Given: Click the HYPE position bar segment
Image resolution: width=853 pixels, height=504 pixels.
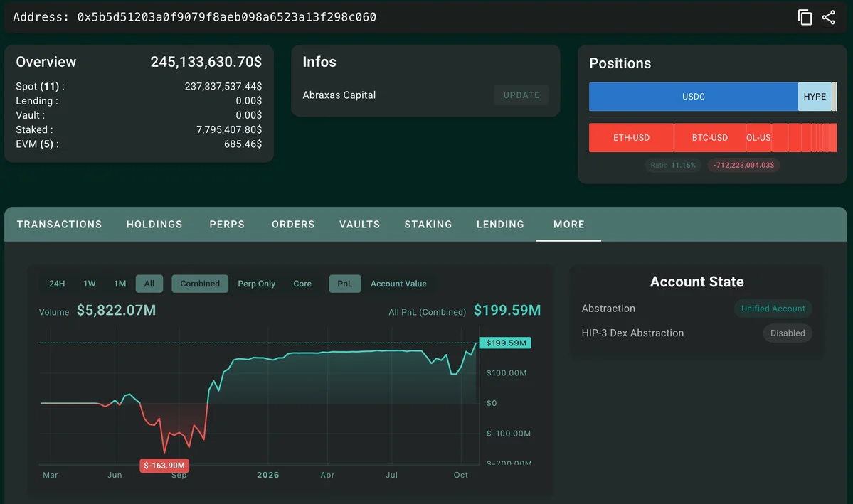Looking at the screenshot, I should click(x=815, y=97).
